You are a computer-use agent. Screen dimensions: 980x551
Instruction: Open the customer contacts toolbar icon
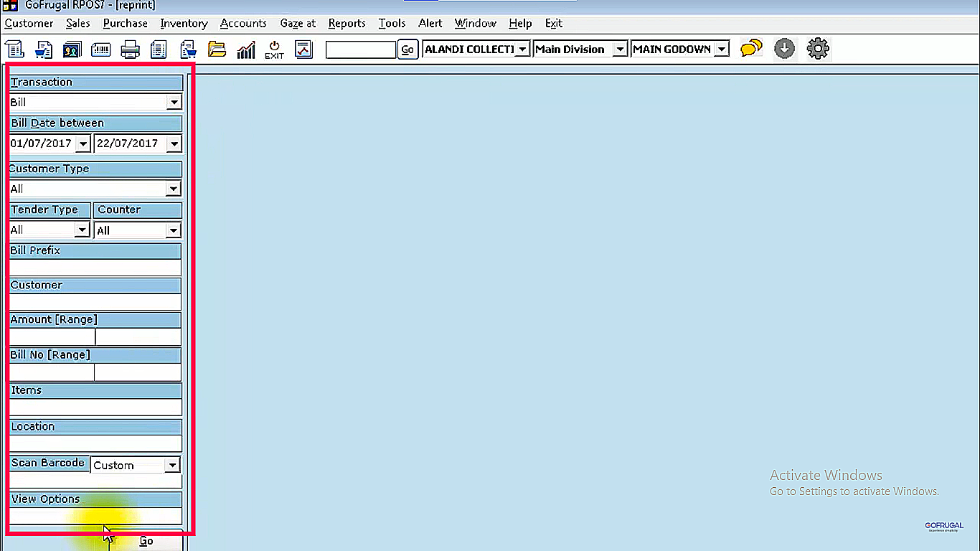click(x=72, y=50)
